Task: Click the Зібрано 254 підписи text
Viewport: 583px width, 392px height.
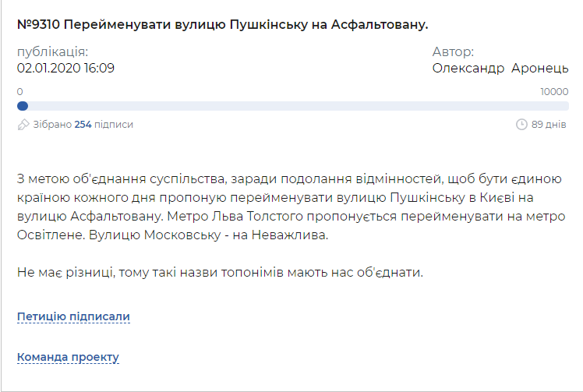Action: click(83, 124)
